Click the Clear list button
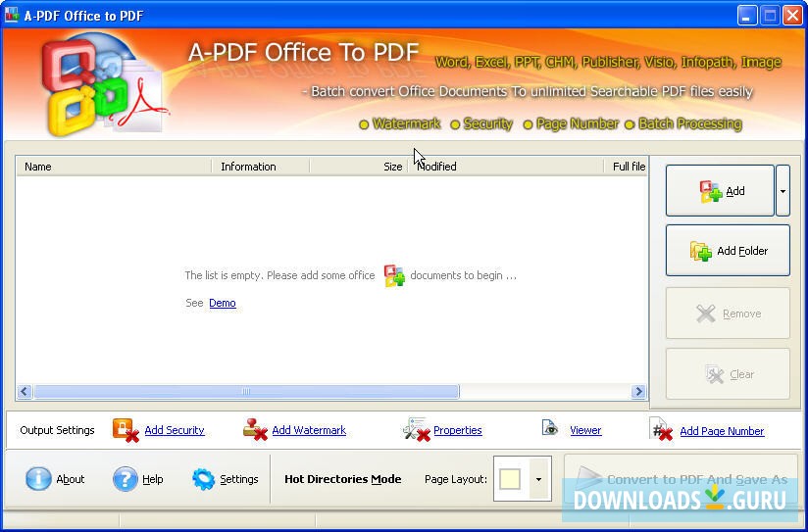808x532 pixels. pos(728,374)
